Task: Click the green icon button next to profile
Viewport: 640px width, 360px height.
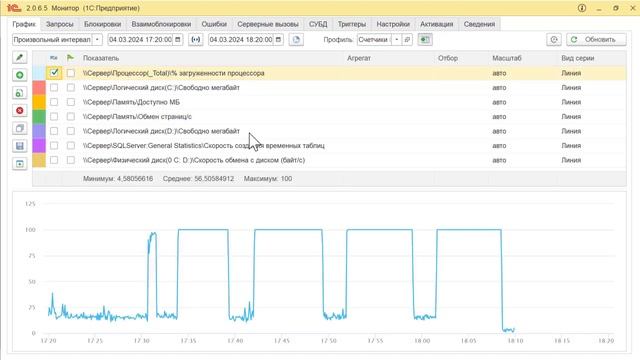Action: 425,40
